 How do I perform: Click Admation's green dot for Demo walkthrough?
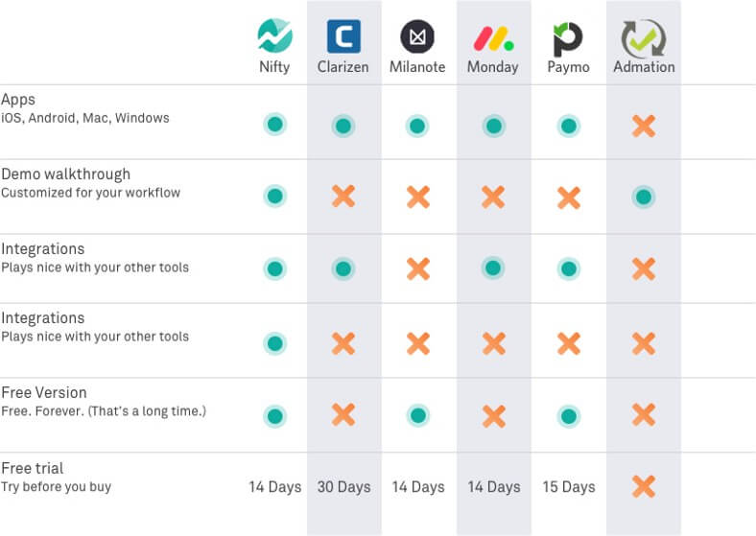[644, 197]
